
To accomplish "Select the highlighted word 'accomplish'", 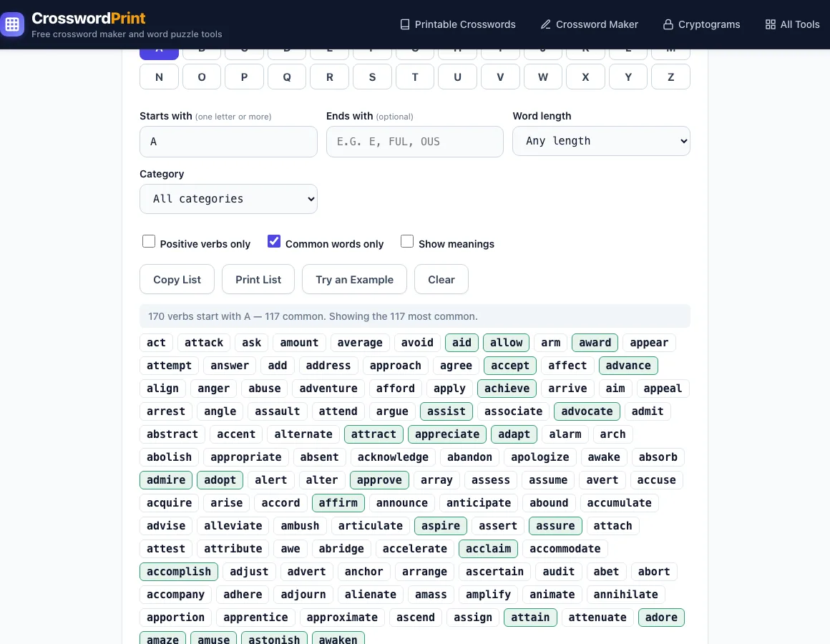I will click(x=179, y=572).
